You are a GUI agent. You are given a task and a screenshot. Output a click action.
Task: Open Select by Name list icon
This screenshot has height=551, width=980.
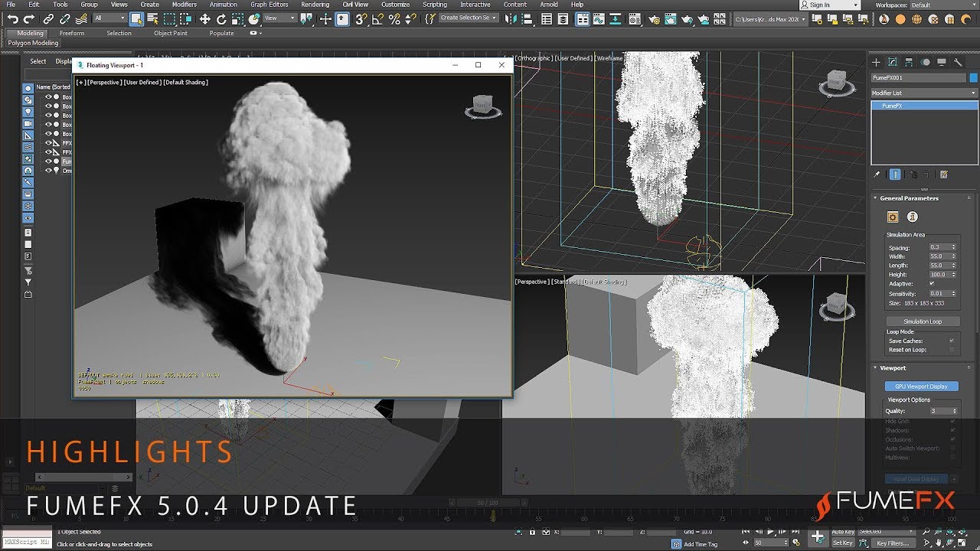tap(152, 18)
